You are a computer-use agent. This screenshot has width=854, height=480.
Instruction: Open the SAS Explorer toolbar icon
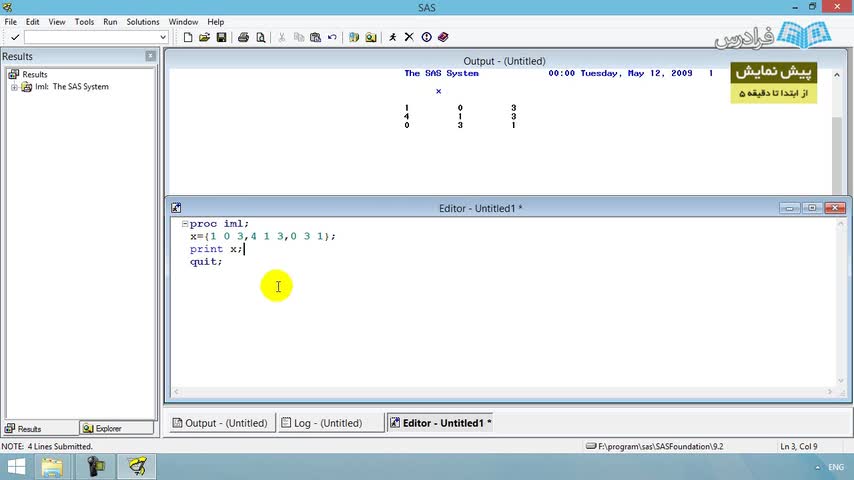click(x=371, y=37)
